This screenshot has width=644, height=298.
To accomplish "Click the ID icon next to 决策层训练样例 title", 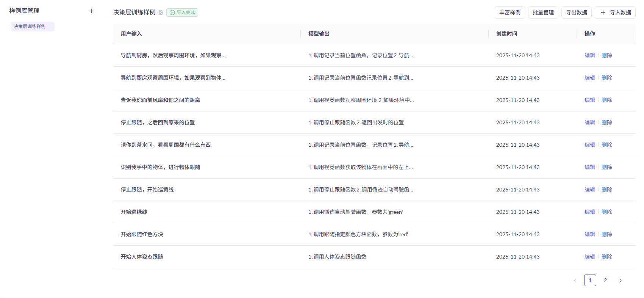I will point(160,13).
